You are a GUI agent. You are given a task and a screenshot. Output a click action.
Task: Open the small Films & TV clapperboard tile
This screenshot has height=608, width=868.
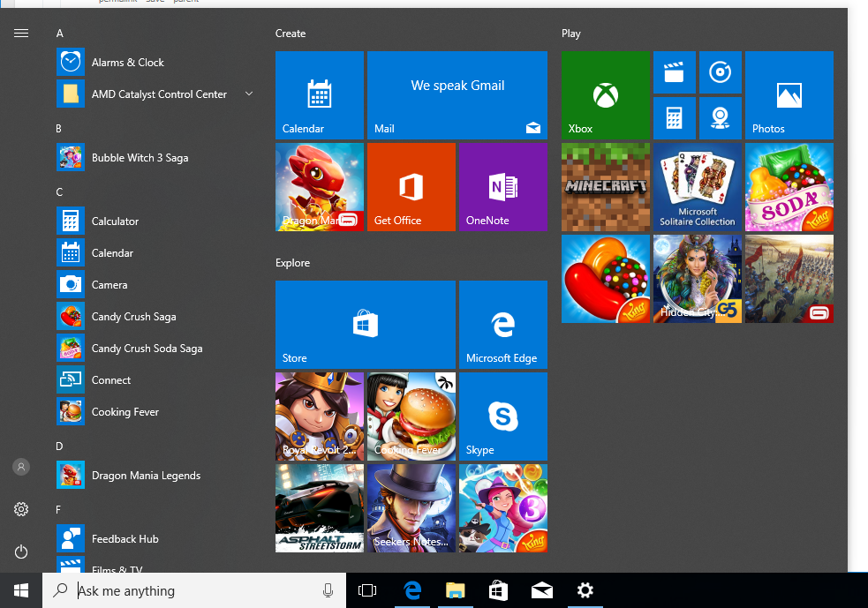(x=675, y=72)
